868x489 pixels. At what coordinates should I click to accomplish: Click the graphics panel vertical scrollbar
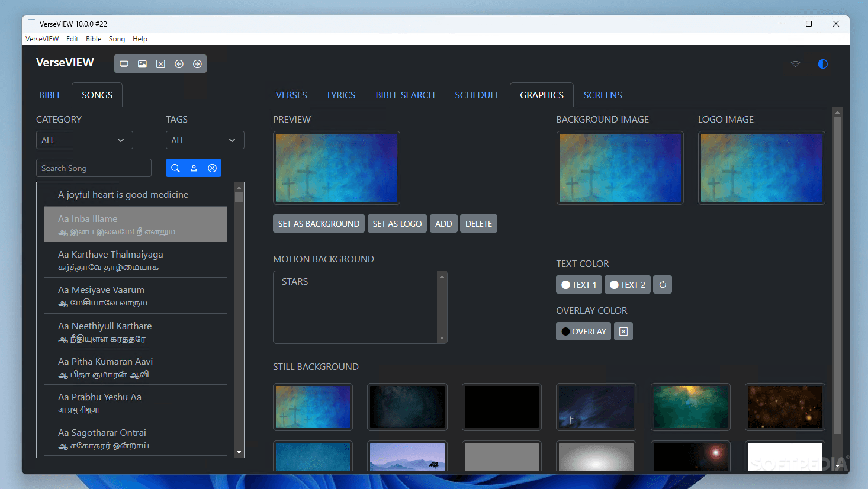pos(837,276)
